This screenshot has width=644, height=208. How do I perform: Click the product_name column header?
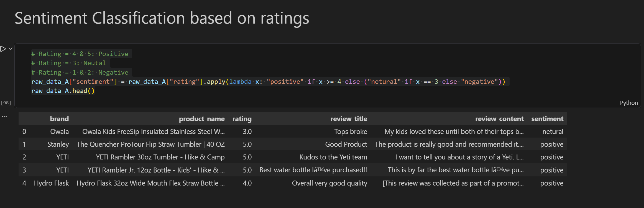point(201,119)
